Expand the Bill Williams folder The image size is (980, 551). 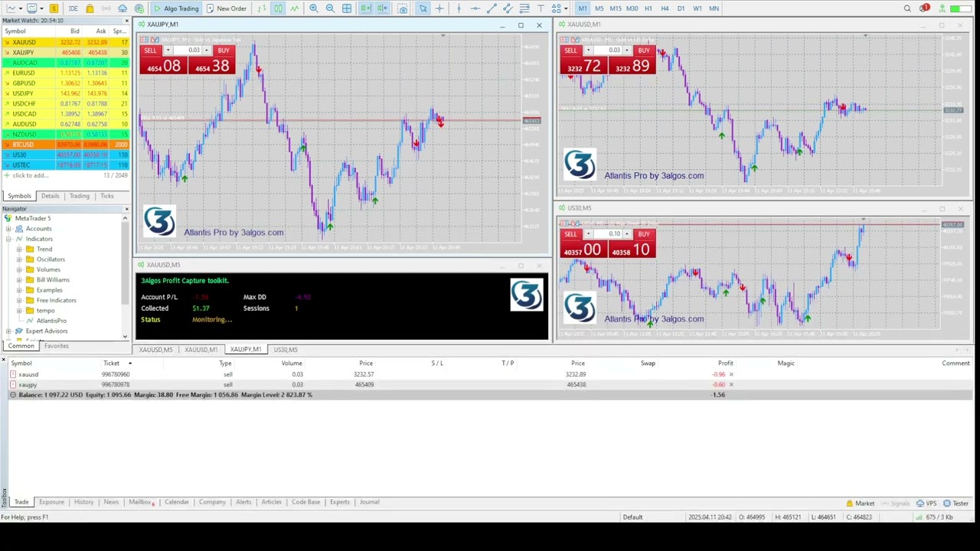click(19, 280)
